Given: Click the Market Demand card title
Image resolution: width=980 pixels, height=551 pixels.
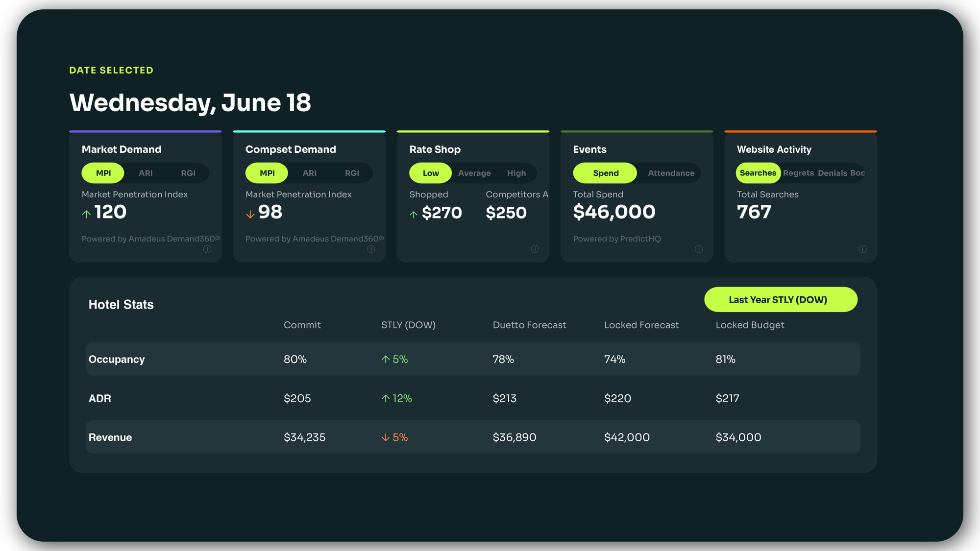Looking at the screenshot, I should point(122,149).
